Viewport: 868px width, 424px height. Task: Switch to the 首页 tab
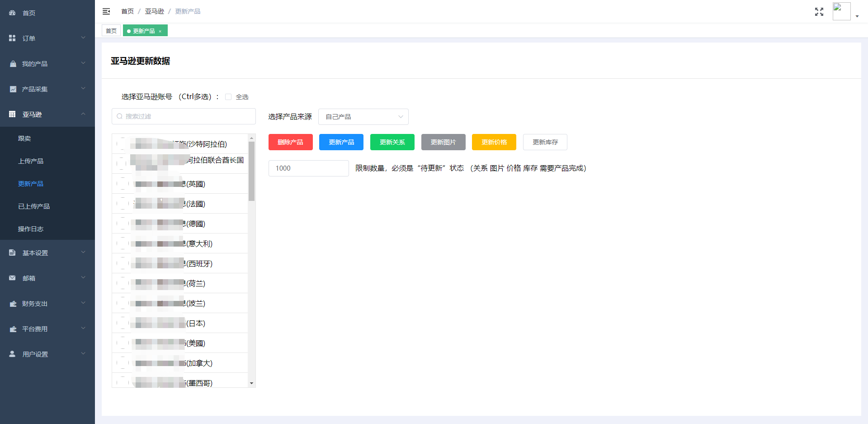[x=111, y=31]
